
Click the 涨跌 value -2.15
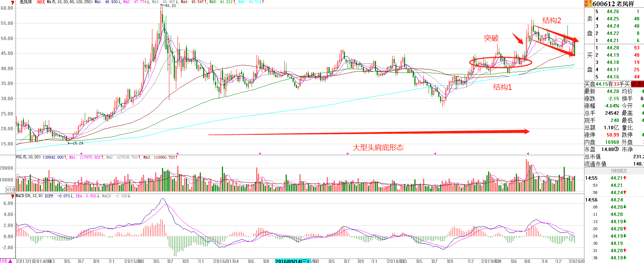614,98
